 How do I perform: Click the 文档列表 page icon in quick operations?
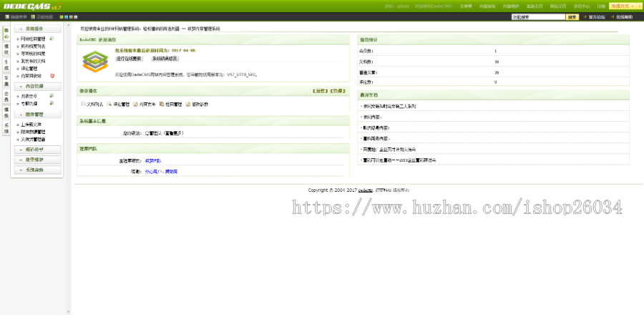[83, 105]
